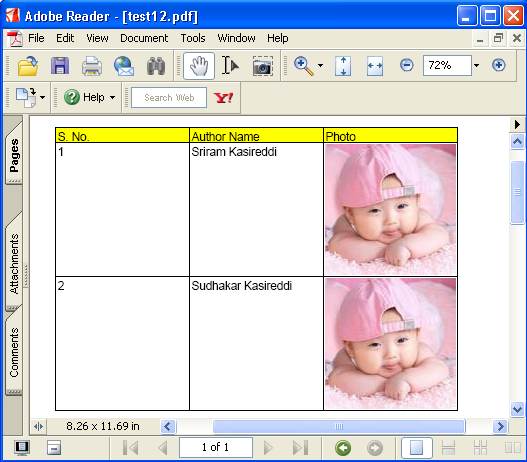Click the 1 of 1 page number field
This screenshot has width=527, height=462.
coord(216,448)
